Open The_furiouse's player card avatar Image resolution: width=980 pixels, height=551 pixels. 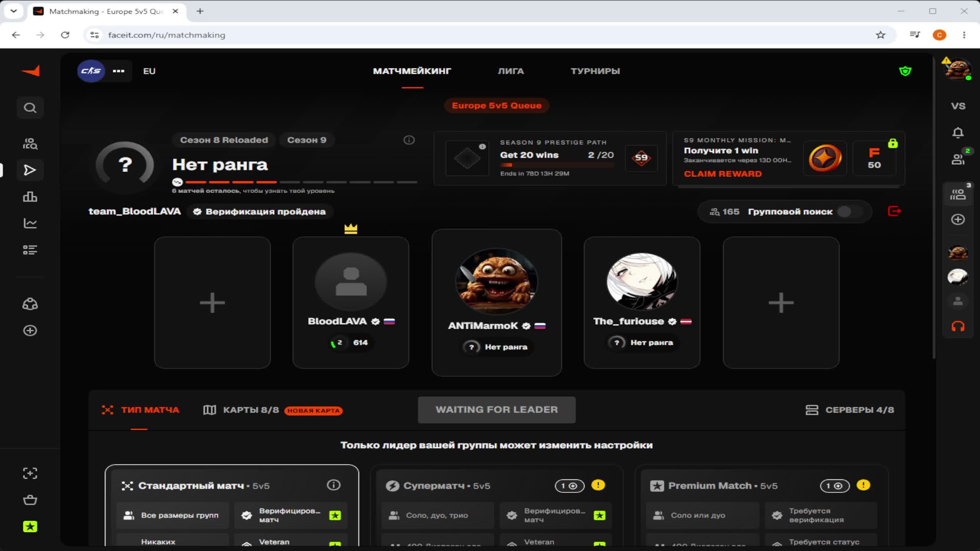click(x=642, y=282)
